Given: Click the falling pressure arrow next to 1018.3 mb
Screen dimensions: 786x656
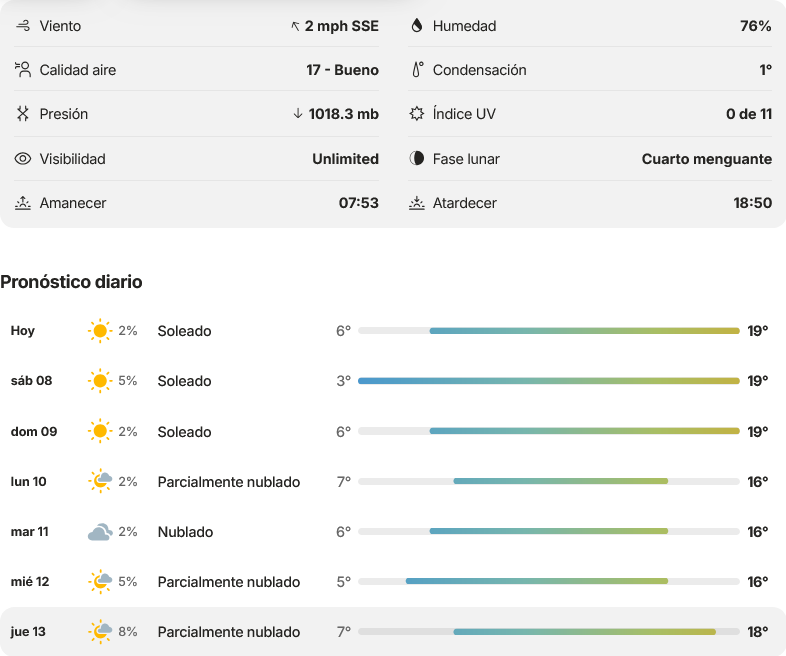Looking at the screenshot, I should 298,114.
